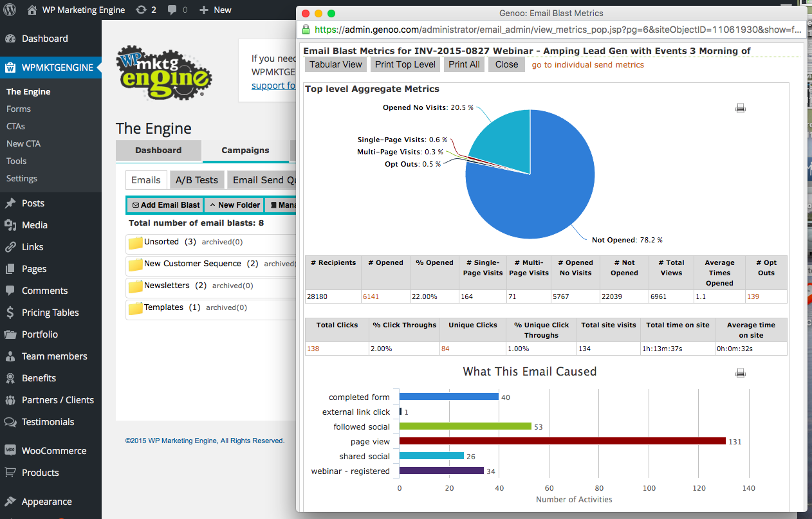Select the A/B Tests tab
812x519 pixels.
[x=197, y=180]
